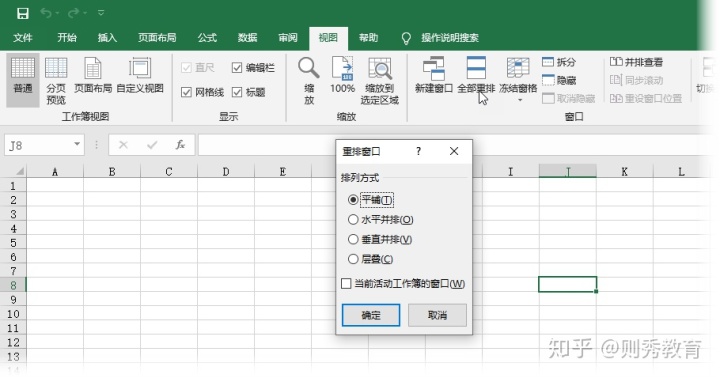This screenshot has width=720, height=378.
Task: Check 当前活动工作簿的窗口 checkbox
Action: pos(347,283)
